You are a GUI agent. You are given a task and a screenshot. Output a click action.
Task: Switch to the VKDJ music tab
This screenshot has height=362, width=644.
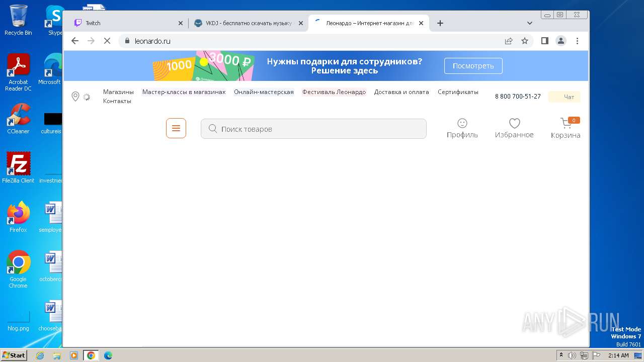coord(249,23)
